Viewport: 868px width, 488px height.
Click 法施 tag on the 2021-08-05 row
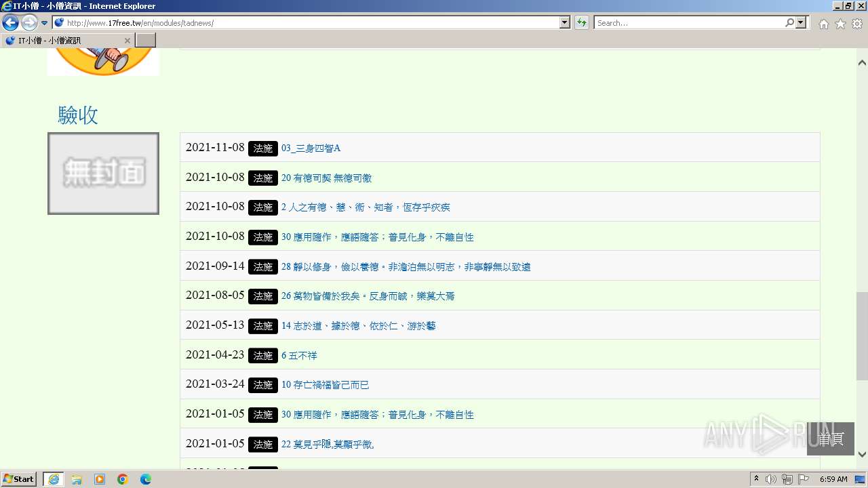(263, 296)
